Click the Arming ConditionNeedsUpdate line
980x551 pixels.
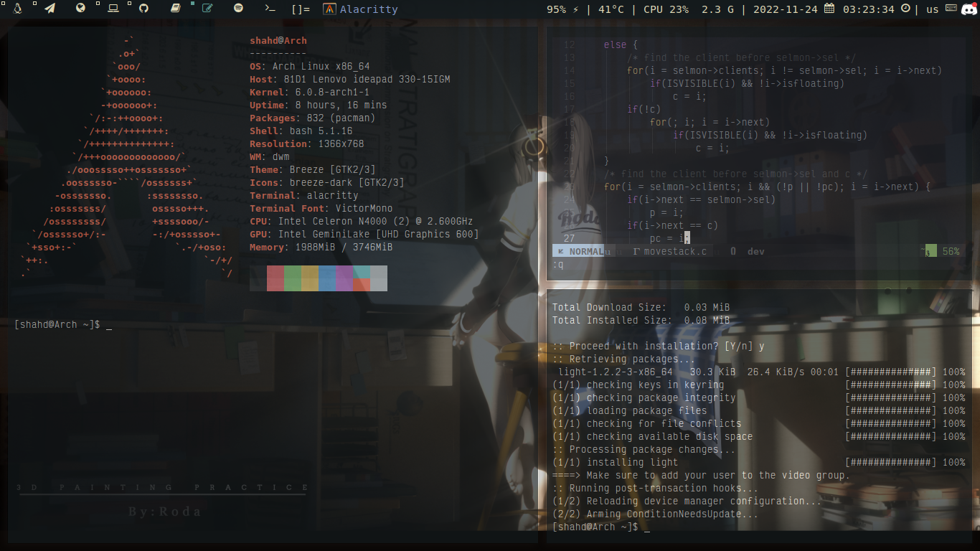tap(656, 514)
